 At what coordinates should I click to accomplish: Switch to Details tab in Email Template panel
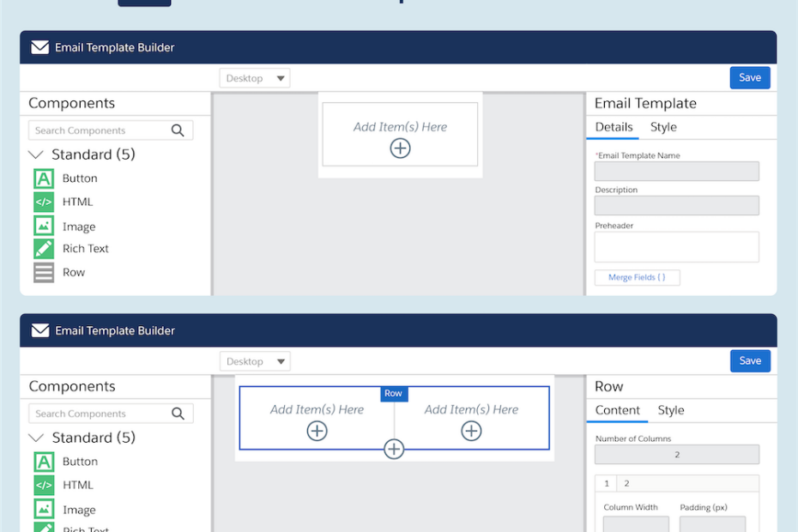[614, 127]
